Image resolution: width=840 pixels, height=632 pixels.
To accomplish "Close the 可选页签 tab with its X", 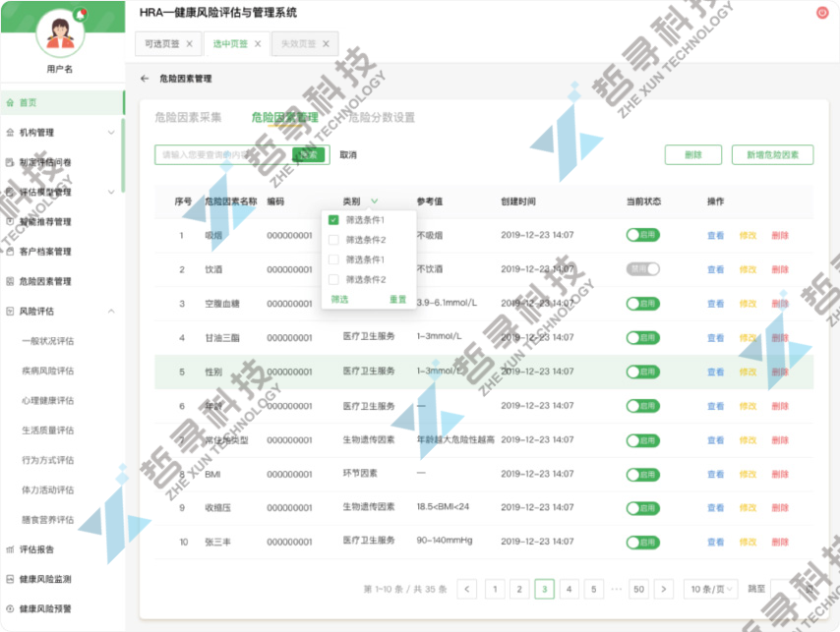I will click(x=189, y=44).
